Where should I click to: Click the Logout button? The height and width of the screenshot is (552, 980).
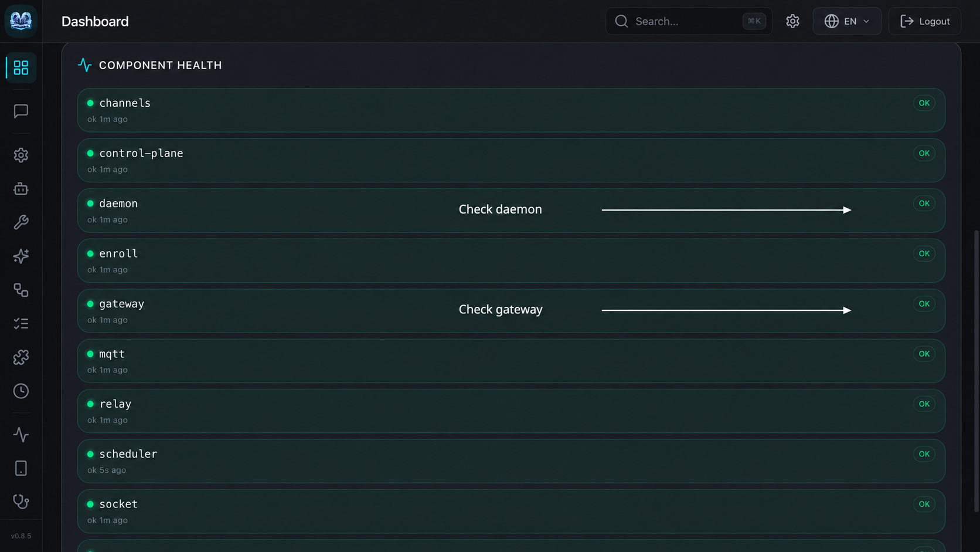(924, 21)
